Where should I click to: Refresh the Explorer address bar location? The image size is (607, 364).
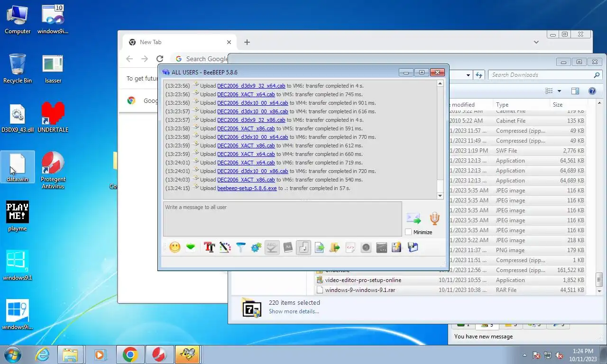point(479,75)
